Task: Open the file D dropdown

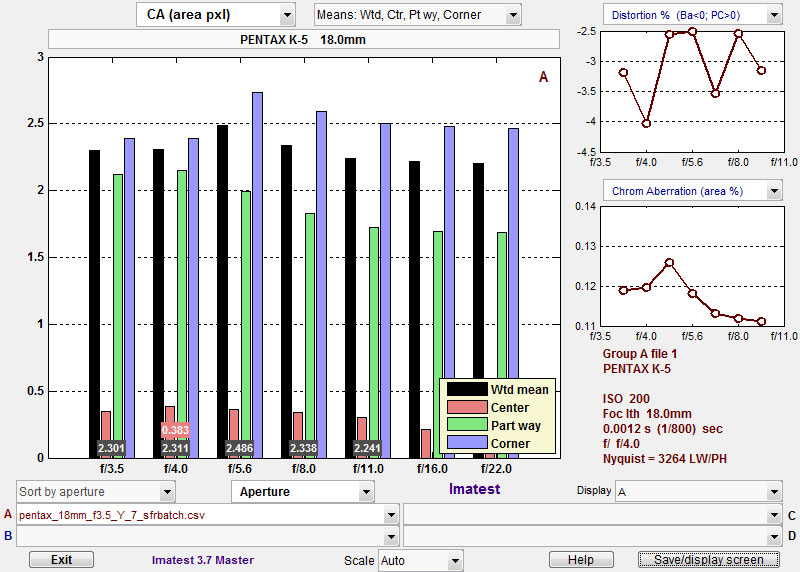Action: [x=592, y=536]
